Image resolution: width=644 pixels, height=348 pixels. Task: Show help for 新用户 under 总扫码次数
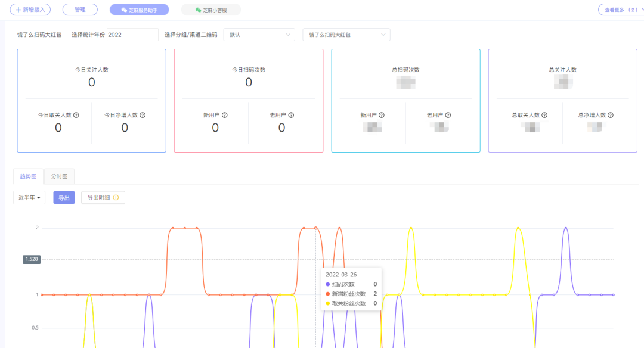click(x=382, y=116)
